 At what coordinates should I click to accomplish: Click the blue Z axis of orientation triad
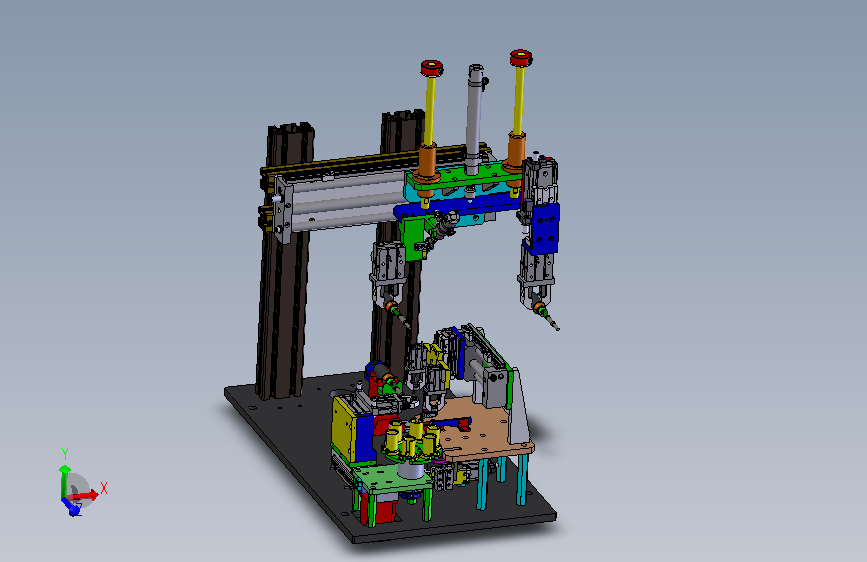coord(72,507)
